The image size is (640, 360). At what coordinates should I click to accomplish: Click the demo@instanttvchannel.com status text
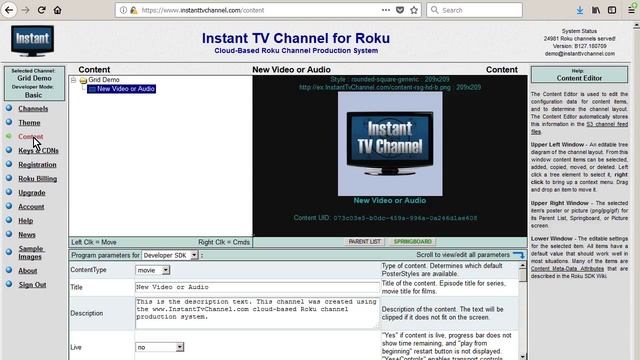579,53
